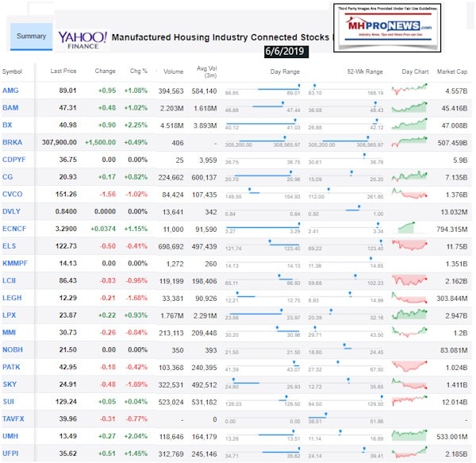Open the SKY ticker link
The height and width of the screenshot is (463, 476).
[x=10, y=384]
